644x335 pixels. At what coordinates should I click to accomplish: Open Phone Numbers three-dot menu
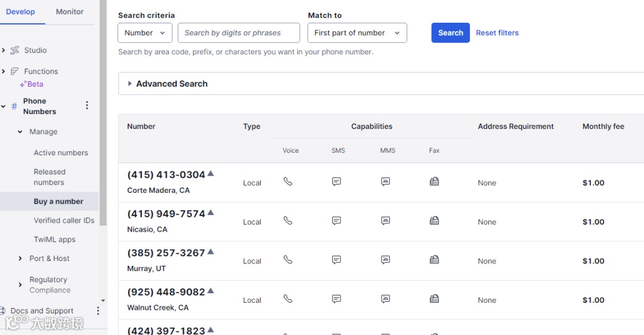click(87, 106)
